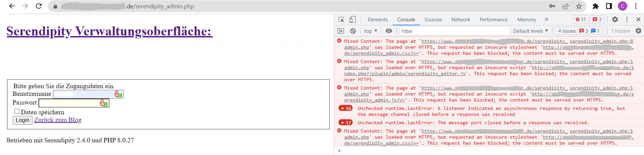Close the DevTools panel
The height and width of the screenshot is (155, 644).
[638, 20]
